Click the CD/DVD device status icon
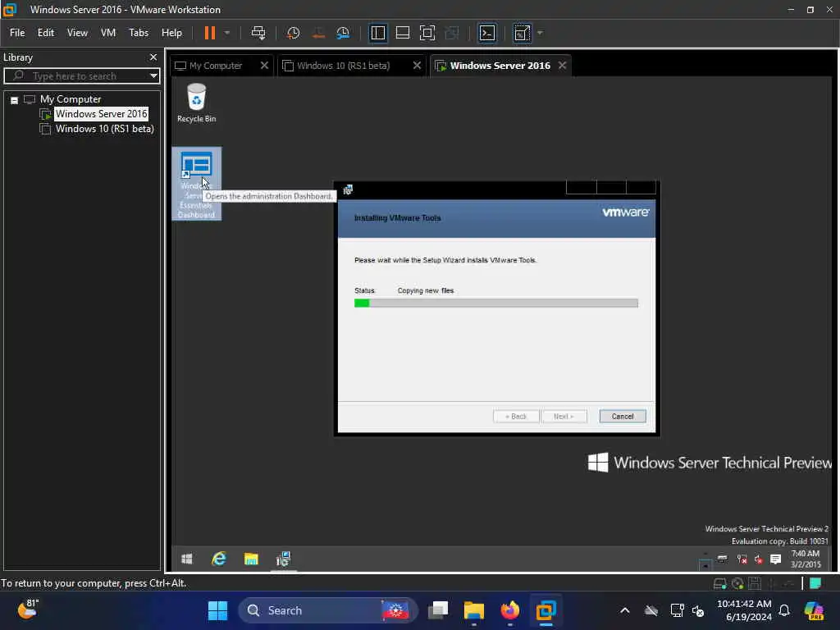The width and height of the screenshot is (840, 630). point(737,583)
